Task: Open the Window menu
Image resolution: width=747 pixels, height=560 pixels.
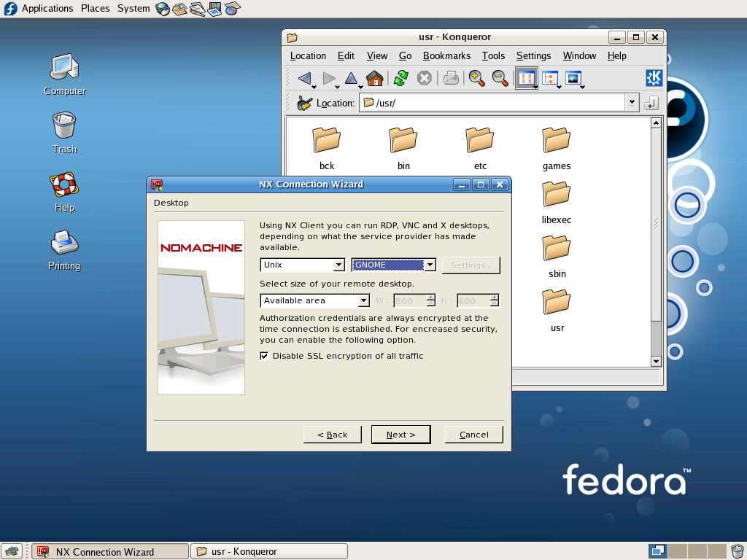Action: [579, 55]
